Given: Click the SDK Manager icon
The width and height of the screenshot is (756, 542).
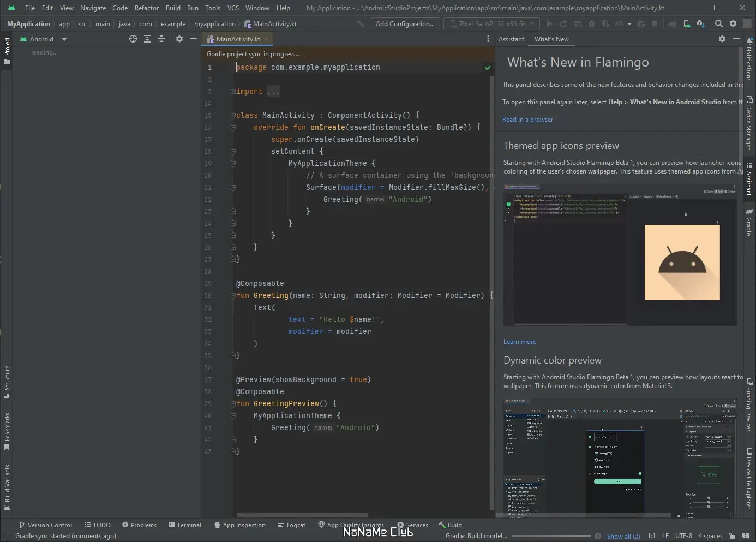Looking at the screenshot, I should pyautogui.click(x=701, y=24).
